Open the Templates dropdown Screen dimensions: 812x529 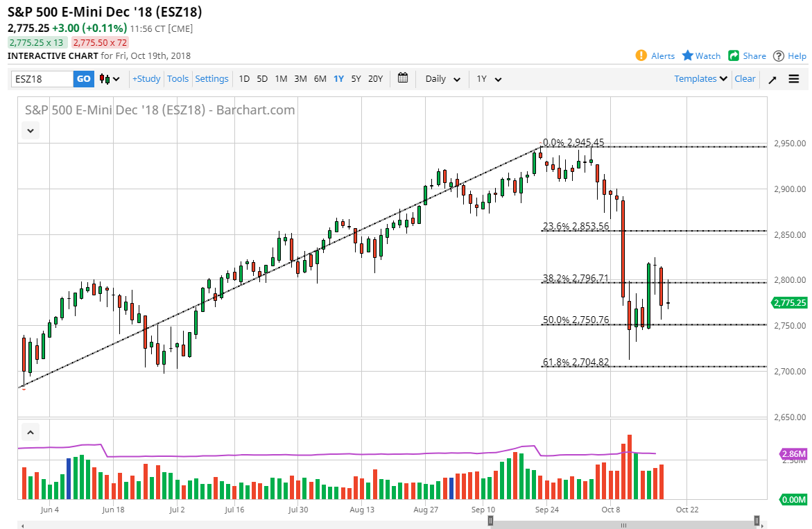(x=700, y=78)
